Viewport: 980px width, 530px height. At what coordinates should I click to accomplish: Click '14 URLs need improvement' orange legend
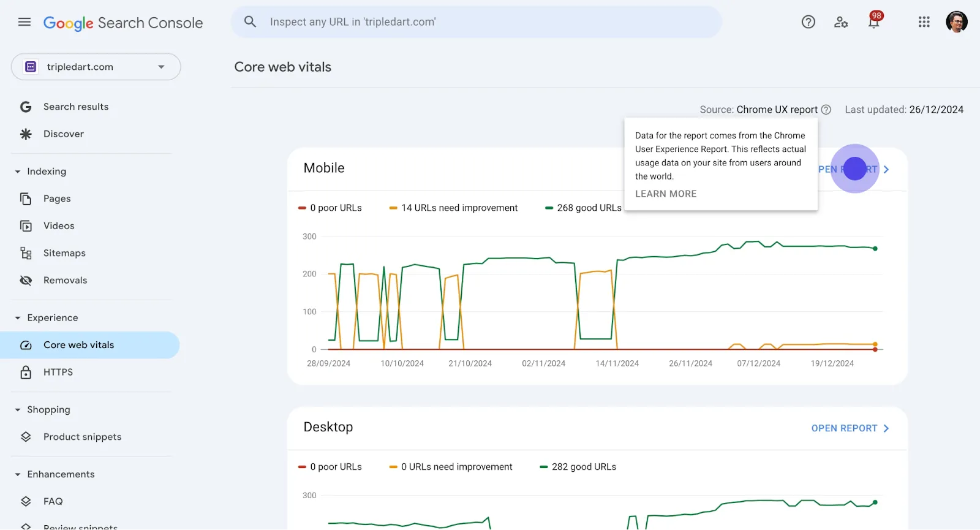tap(454, 208)
